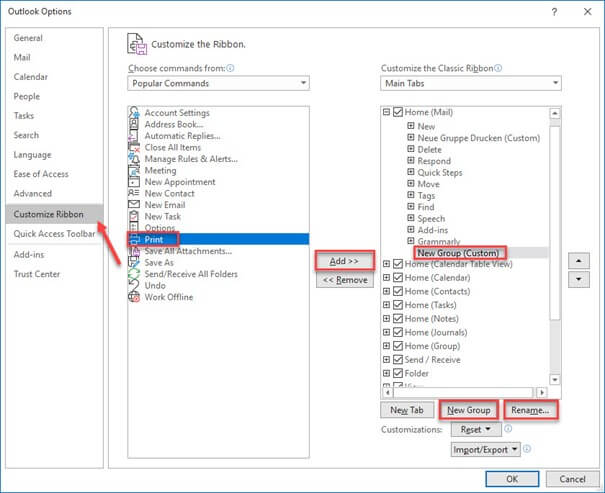Toggle the Send / Receive checkbox
This screenshot has height=493, width=605.
point(398,360)
